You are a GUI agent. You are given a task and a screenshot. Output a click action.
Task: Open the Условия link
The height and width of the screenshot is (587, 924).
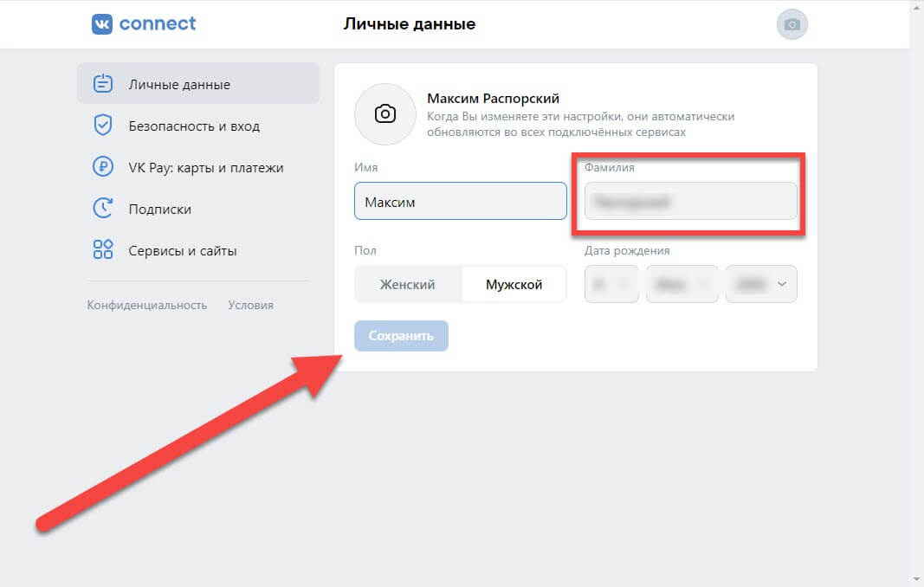coord(250,306)
